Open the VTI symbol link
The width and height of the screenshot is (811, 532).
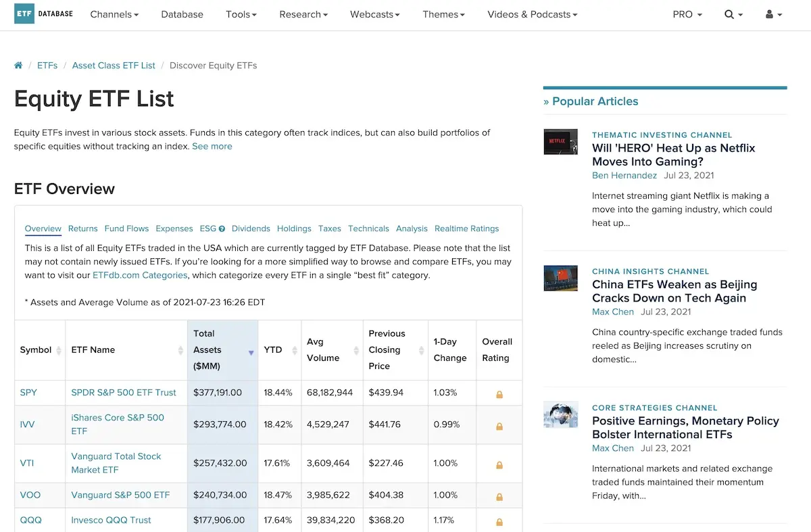coord(27,463)
